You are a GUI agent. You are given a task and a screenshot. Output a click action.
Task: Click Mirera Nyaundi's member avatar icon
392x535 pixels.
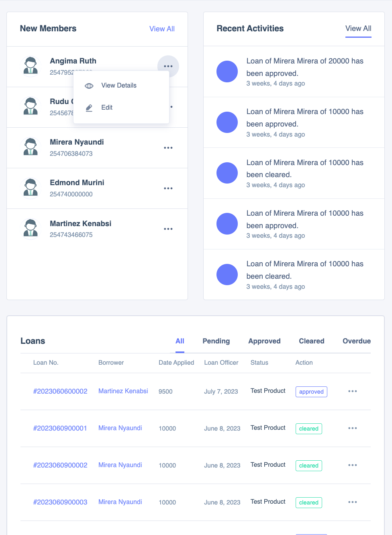tap(31, 147)
